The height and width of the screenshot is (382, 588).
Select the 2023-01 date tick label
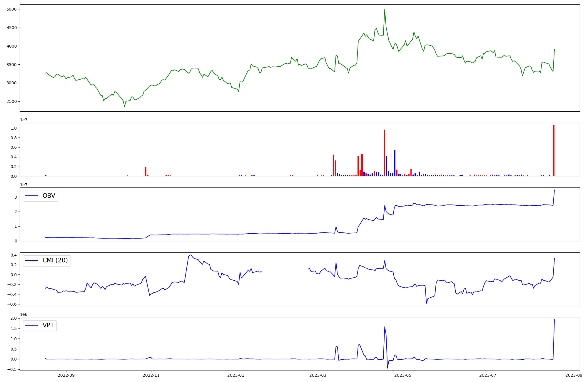click(x=236, y=375)
